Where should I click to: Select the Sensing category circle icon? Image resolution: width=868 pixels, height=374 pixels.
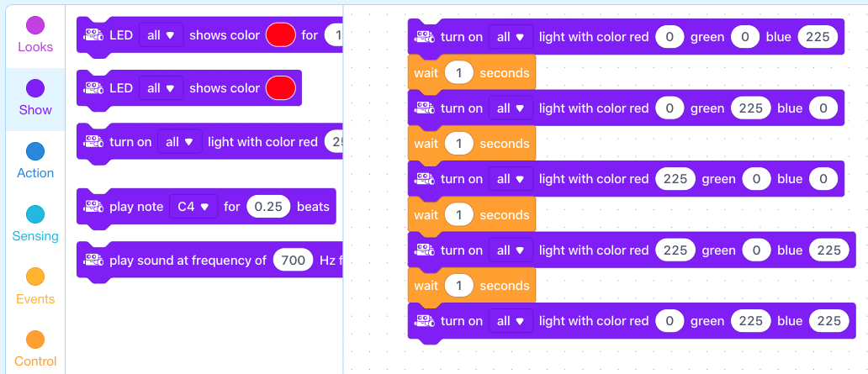click(x=35, y=214)
